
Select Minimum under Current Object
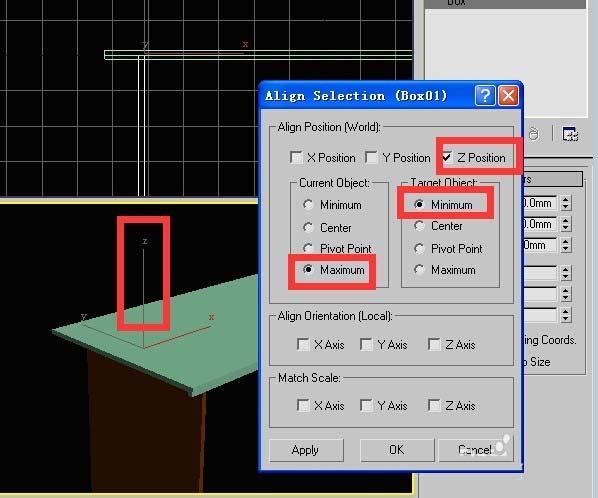click(308, 205)
